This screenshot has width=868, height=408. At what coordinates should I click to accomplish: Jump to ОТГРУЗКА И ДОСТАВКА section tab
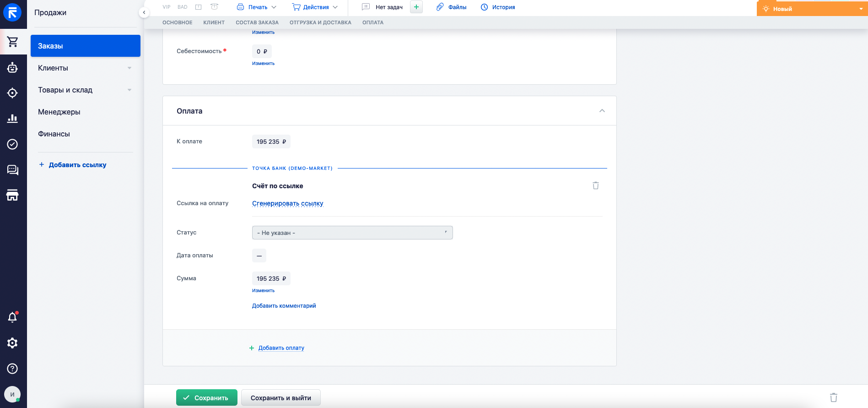(x=320, y=22)
